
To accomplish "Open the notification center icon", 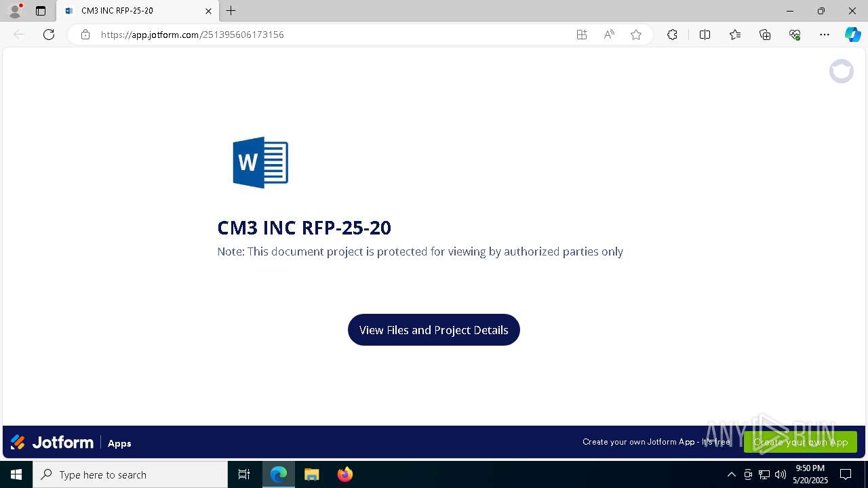I will (846, 474).
